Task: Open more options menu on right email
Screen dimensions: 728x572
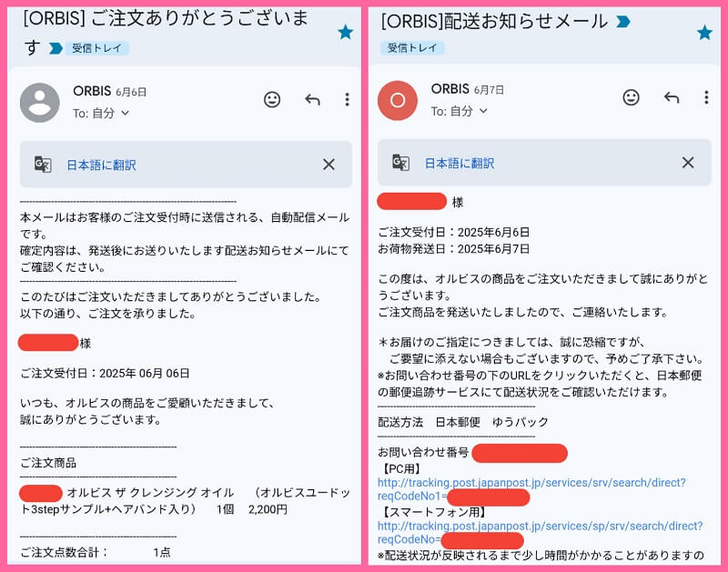Action: pyautogui.click(x=706, y=97)
